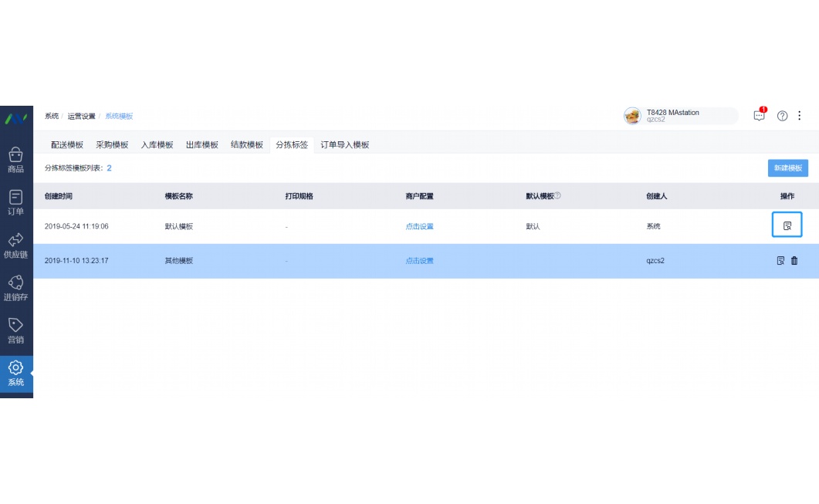The height and width of the screenshot is (504, 819).
Task: Click 点击设置 link for 其他模板
Action: [x=419, y=261]
